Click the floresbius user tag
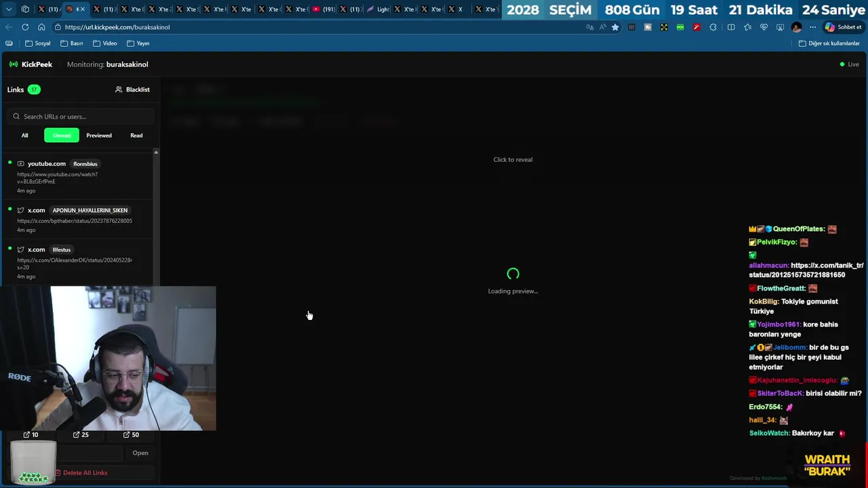This screenshot has height=488, width=868. 85,164
